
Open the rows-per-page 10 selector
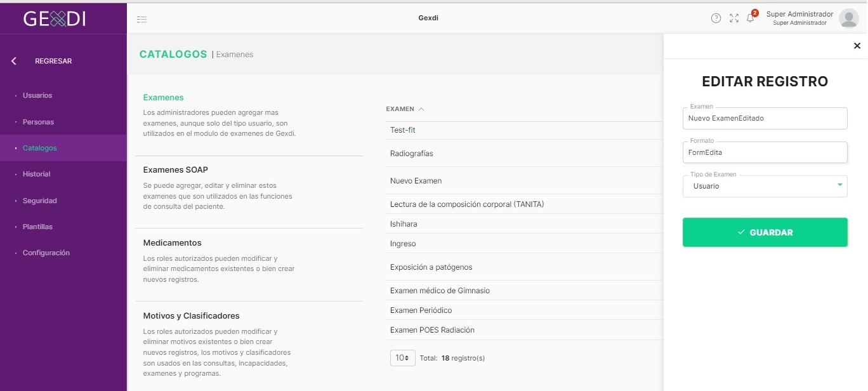coord(402,358)
